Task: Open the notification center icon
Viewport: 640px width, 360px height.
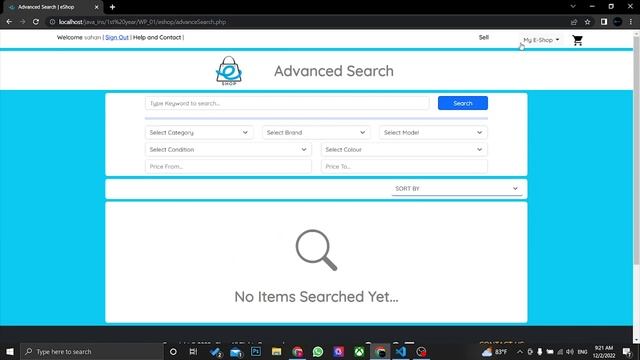Action: tap(627, 351)
